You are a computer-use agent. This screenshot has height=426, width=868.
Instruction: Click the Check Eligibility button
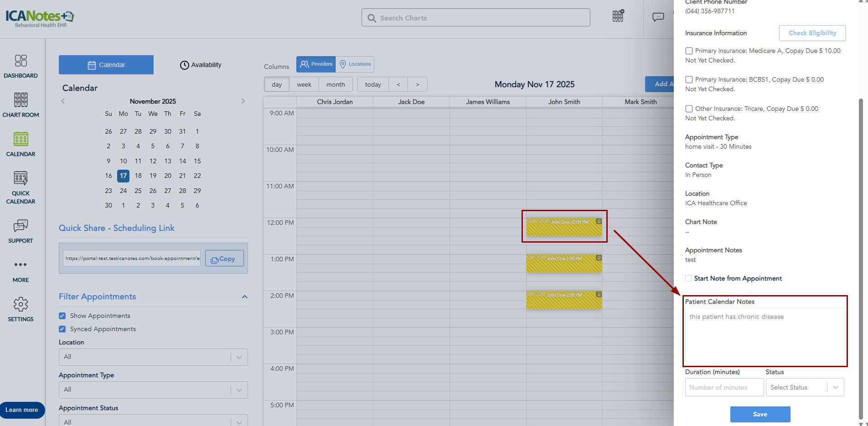click(x=812, y=33)
